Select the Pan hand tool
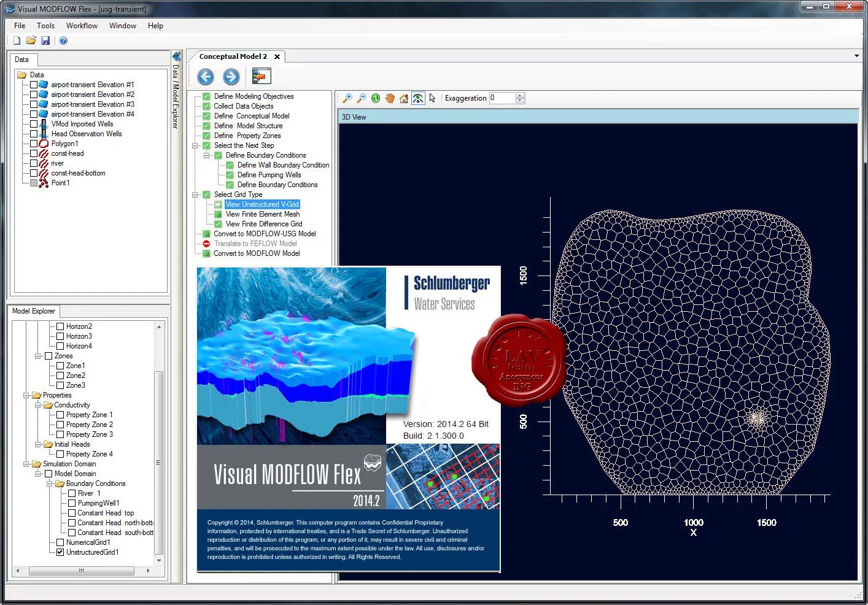Viewport: 868px width, 605px height. 390,98
